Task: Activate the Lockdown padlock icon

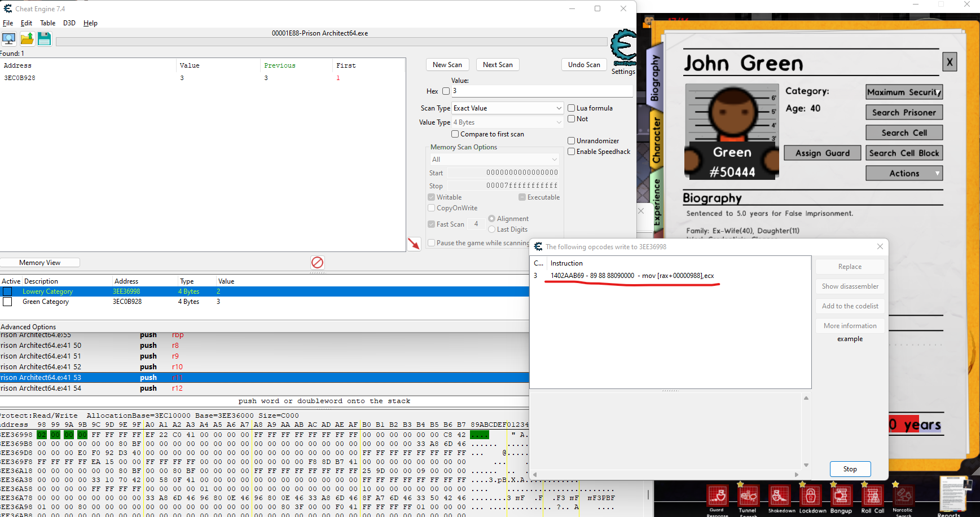Action: [811, 496]
